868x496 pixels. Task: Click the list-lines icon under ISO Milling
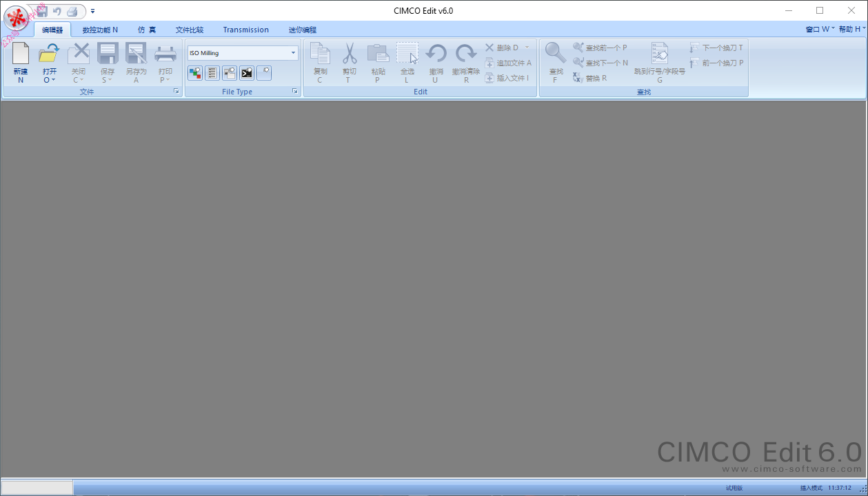212,72
